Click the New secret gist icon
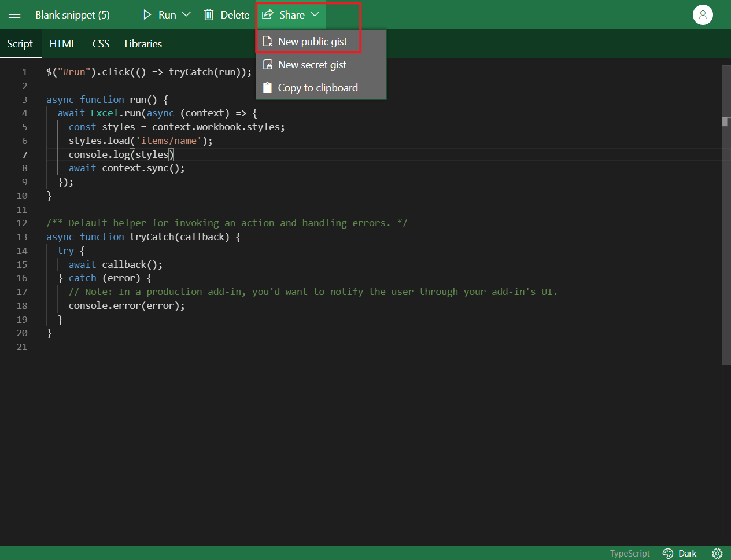The image size is (731, 560). tap(268, 64)
